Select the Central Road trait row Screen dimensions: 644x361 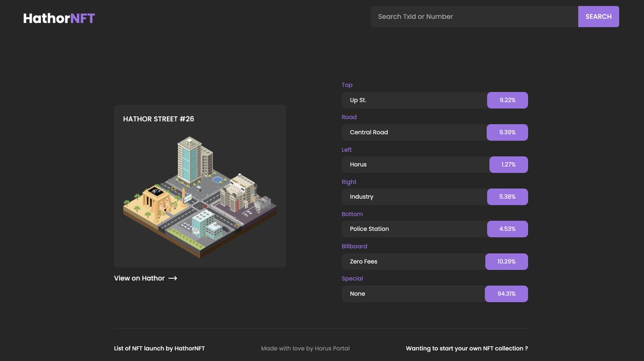click(435, 132)
